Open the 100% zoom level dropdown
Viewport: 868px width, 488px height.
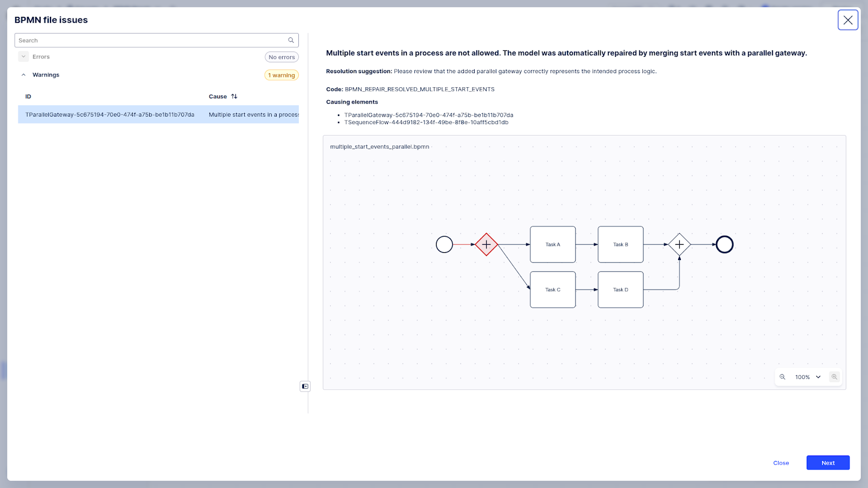pyautogui.click(x=808, y=377)
